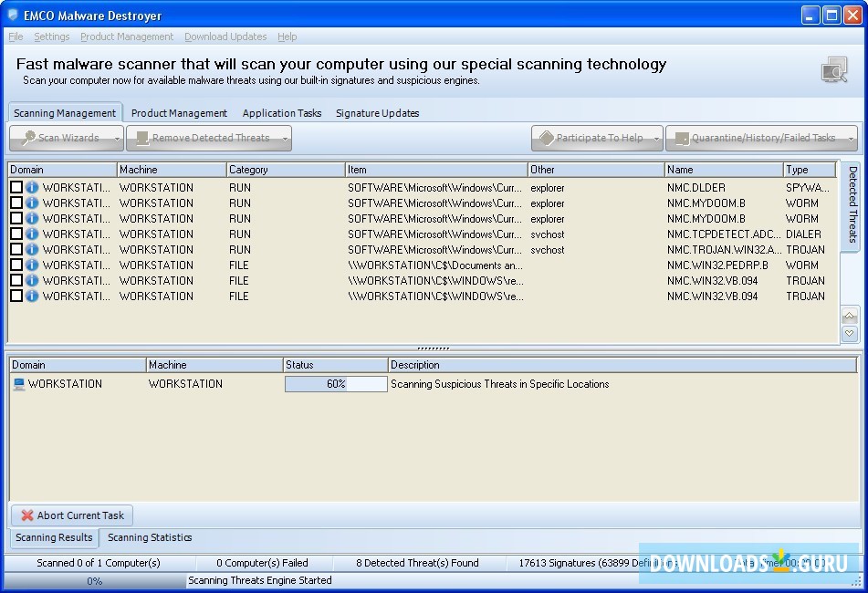Click the \\WORKSTATION\C$\Documents an... item

435,265
